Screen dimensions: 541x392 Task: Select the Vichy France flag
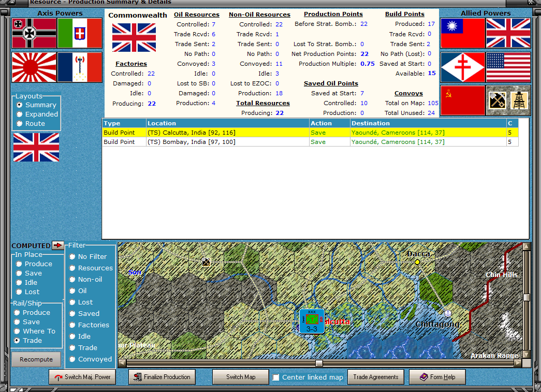[80, 67]
